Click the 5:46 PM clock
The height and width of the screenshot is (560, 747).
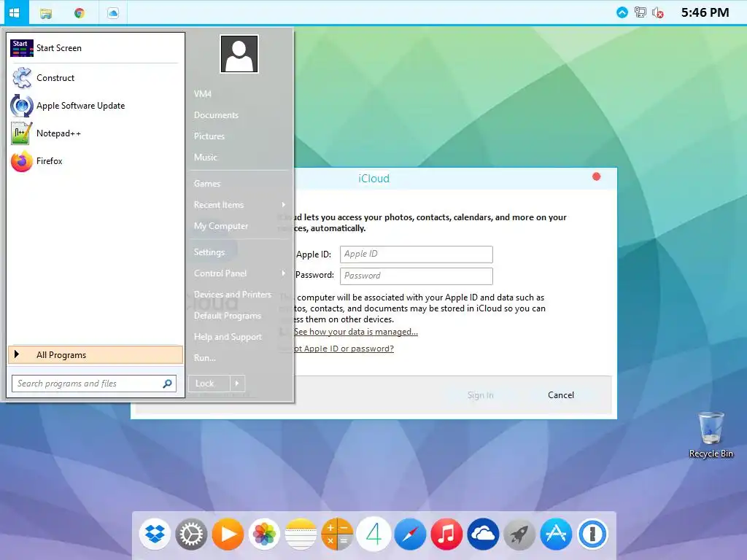click(x=705, y=12)
